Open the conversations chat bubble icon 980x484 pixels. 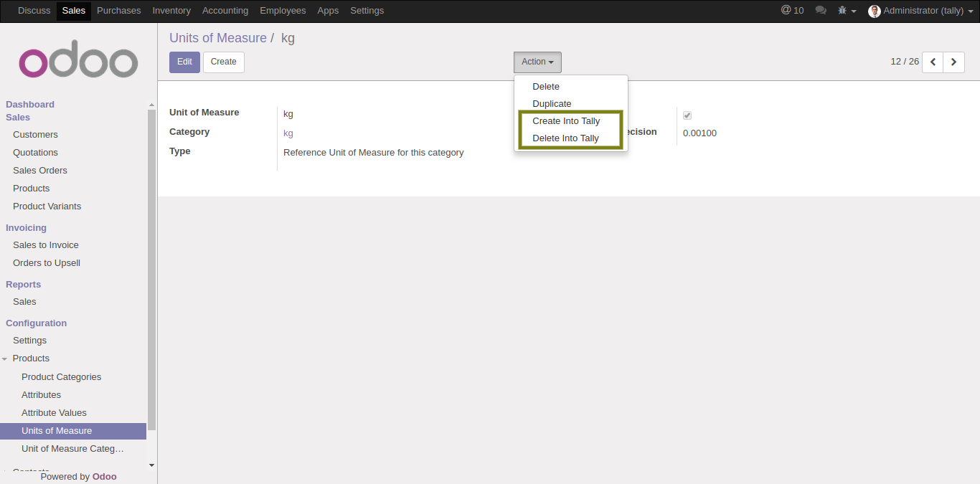(x=821, y=11)
